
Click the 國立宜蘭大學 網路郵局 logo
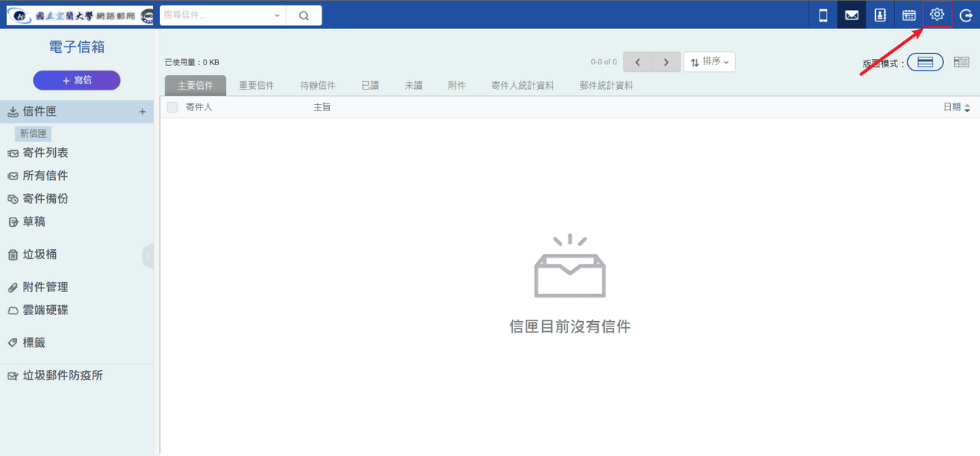tap(79, 15)
